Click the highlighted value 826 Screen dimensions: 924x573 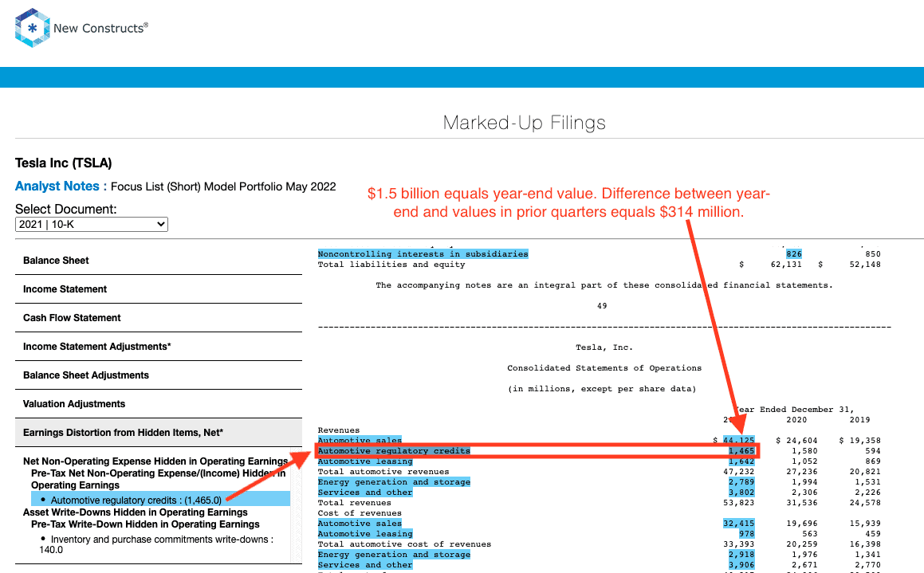(794, 253)
